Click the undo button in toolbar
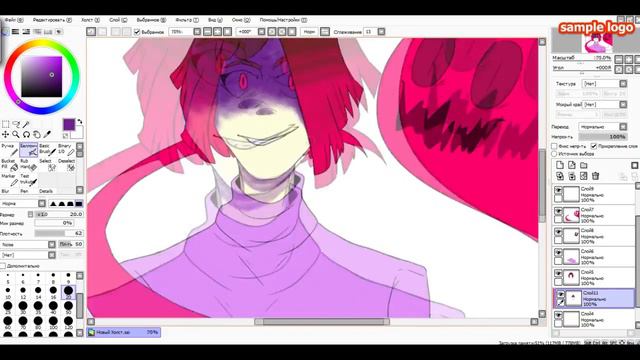Screen dimensions: 640x360 point(91,31)
